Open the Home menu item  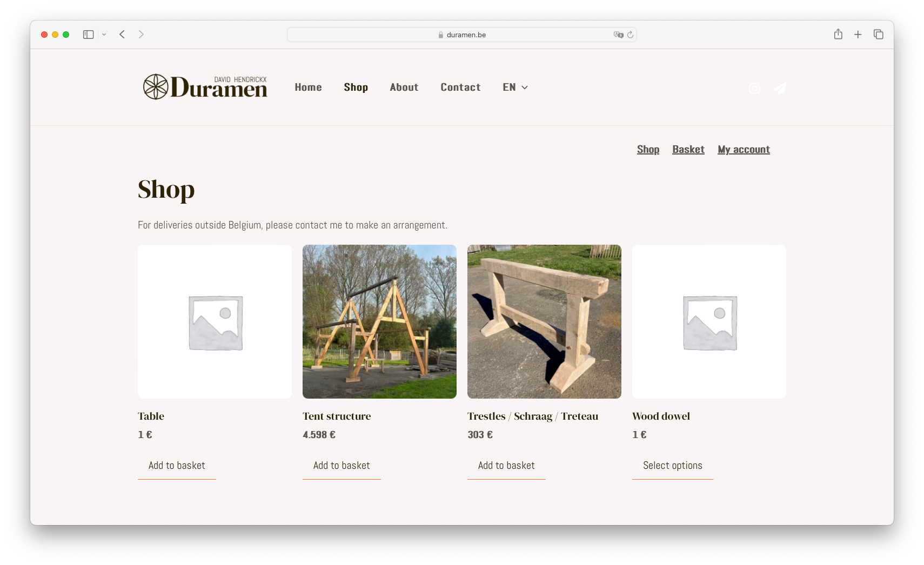(308, 87)
